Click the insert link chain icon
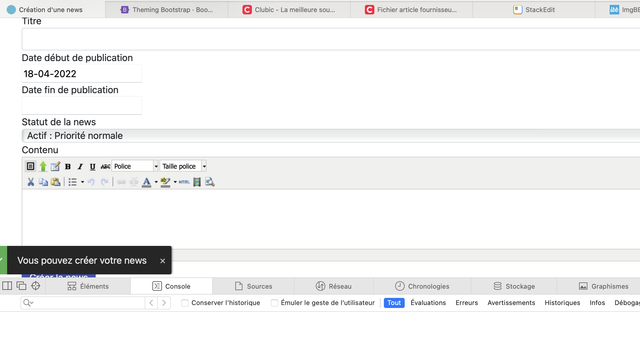The width and height of the screenshot is (640, 364). click(x=121, y=182)
